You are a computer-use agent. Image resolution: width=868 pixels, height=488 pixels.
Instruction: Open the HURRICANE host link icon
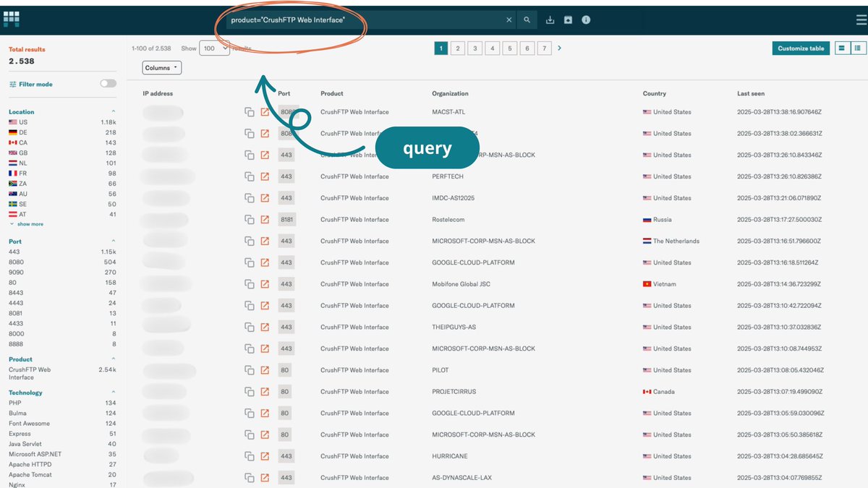coord(265,456)
